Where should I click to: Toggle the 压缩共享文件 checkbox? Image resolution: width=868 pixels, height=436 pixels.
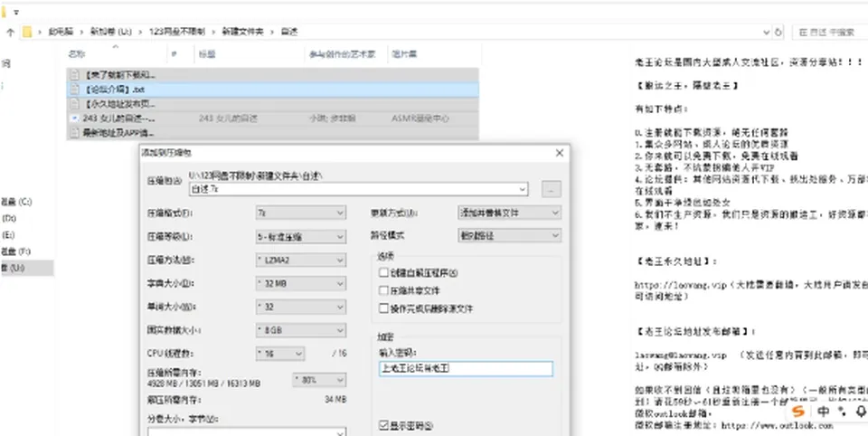pyautogui.click(x=383, y=290)
